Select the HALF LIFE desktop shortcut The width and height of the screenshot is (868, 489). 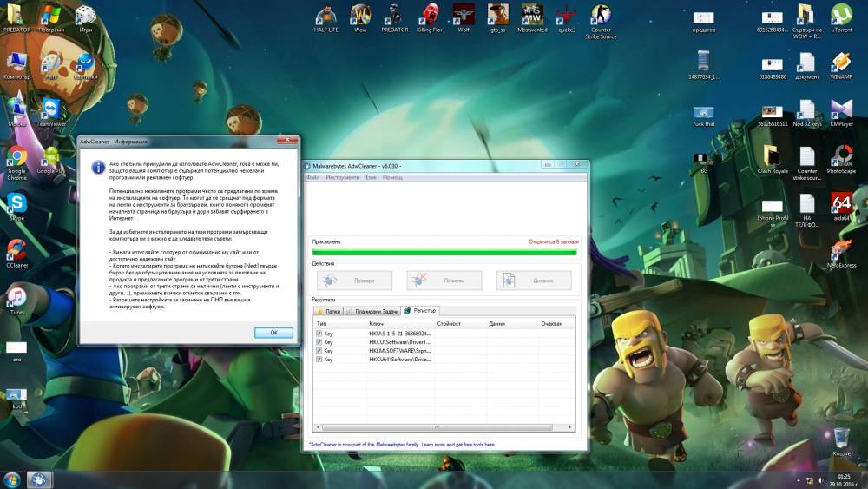click(x=326, y=17)
